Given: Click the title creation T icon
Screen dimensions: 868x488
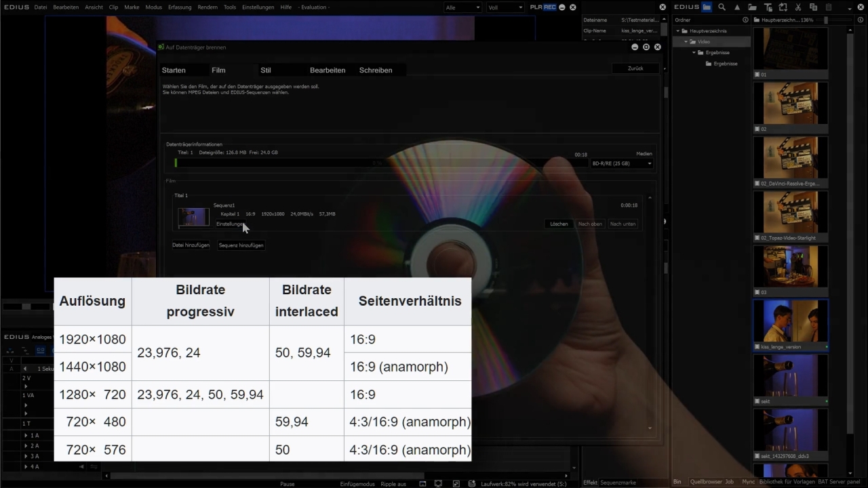Looking at the screenshot, I should 768,7.
